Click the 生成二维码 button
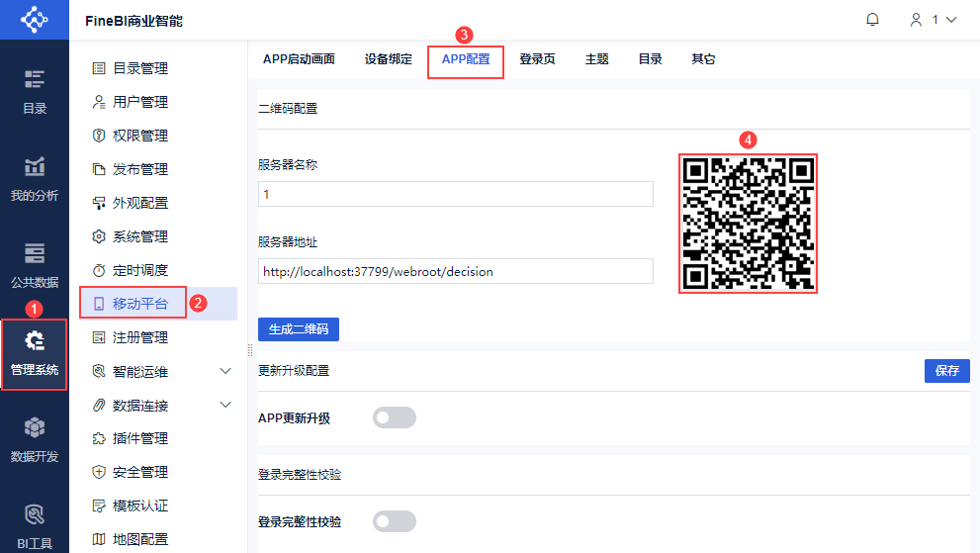 point(299,329)
